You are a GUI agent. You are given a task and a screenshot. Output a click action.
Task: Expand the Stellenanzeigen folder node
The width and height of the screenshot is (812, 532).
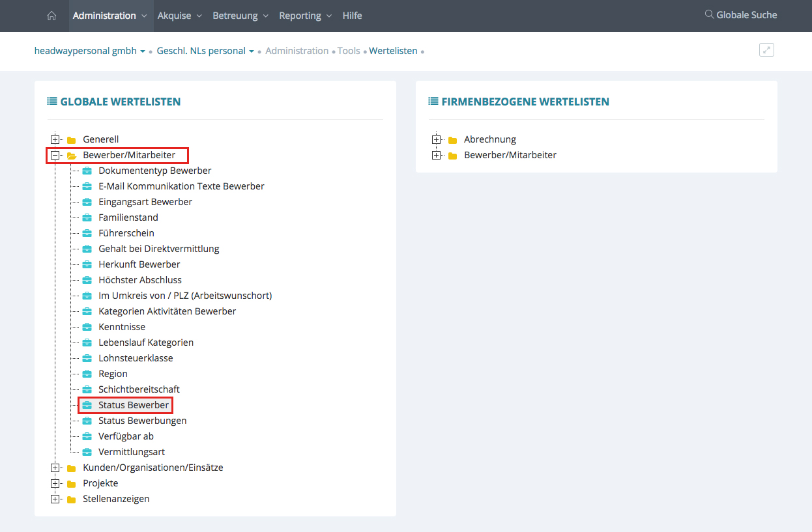[55, 499]
